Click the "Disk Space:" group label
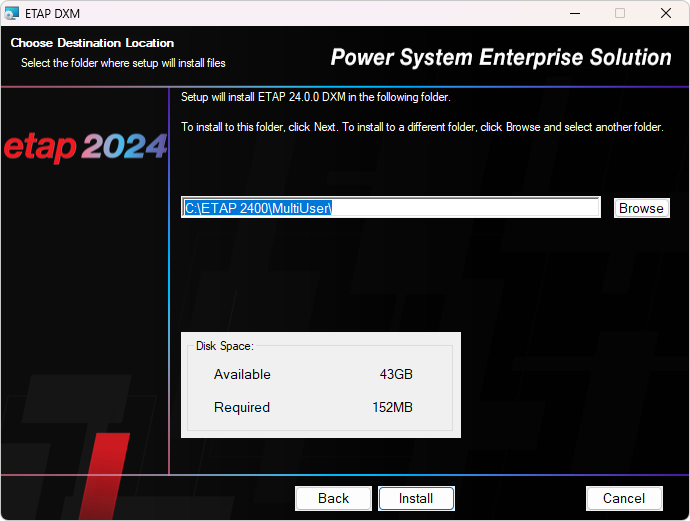Image resolution: width=690 pixels, height=521 pixels. pyautogui.click(x=224, y=346)
